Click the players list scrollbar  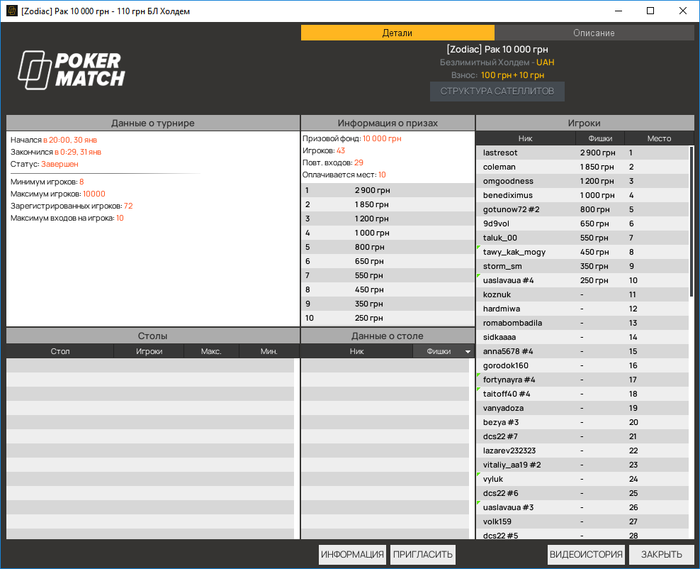(x=691, y=221)
